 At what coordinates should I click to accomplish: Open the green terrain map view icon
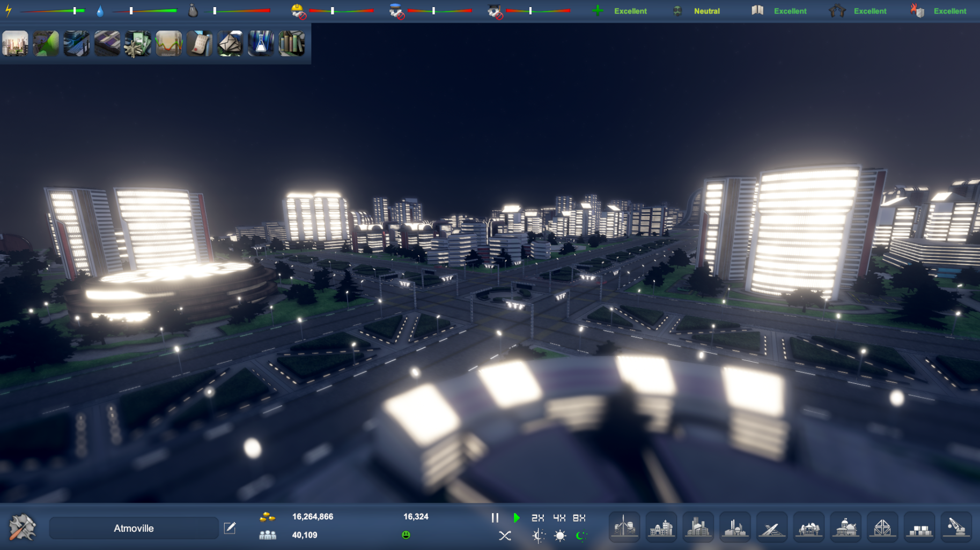click(46, 43)
